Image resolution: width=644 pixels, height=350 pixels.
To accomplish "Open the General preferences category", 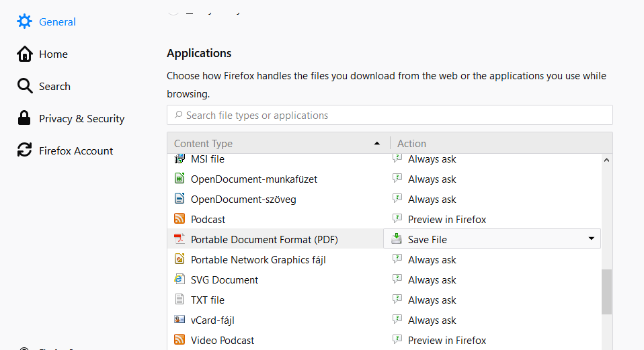I will [x=46, y=21].
